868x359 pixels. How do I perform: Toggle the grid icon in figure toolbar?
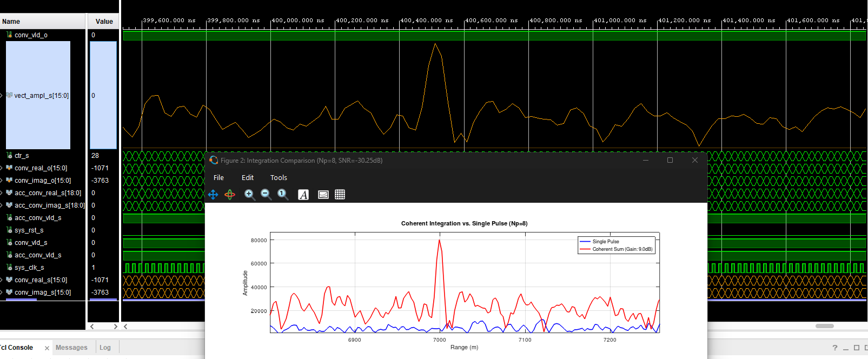340,195
